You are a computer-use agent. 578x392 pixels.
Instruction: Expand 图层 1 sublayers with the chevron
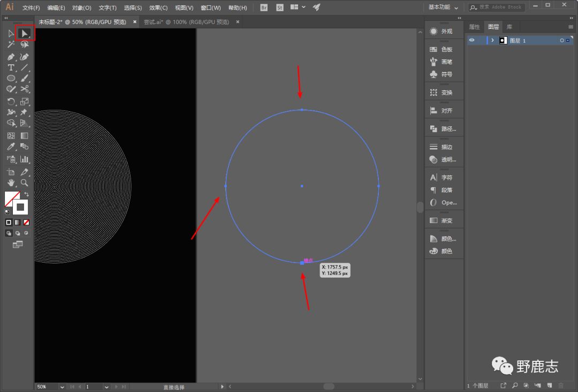(x=492, y=41)
